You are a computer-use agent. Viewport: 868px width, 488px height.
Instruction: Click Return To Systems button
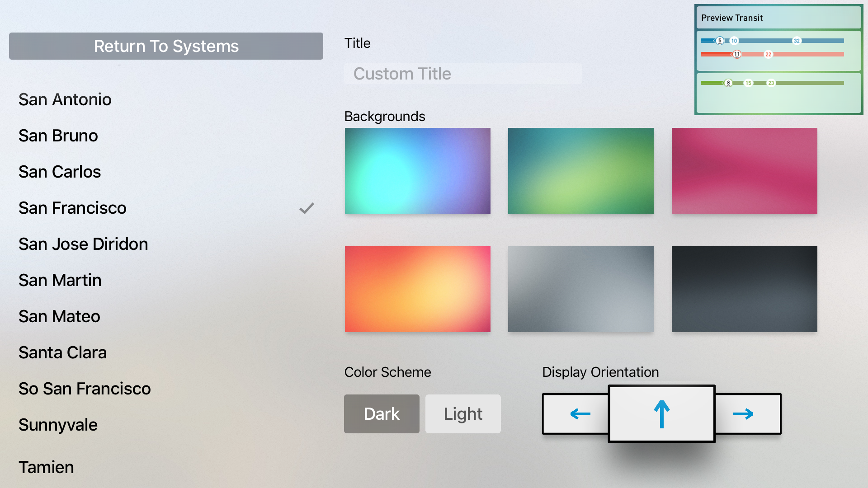[x=166, y=46]
